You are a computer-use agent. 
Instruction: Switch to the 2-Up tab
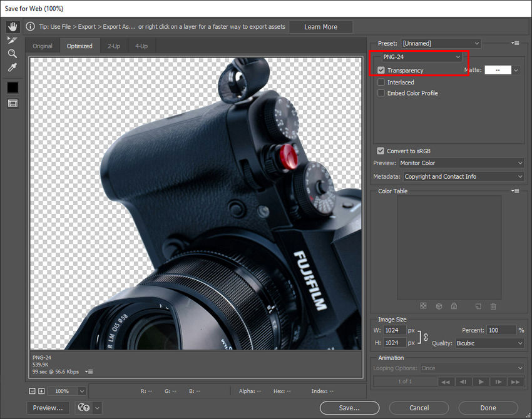[x=114, y=46]
